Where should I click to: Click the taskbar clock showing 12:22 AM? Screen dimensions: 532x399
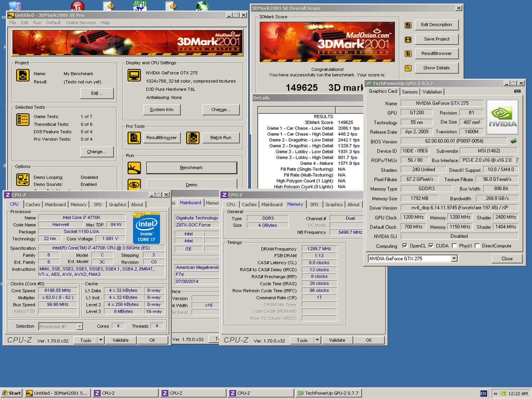tap(518, 393)
